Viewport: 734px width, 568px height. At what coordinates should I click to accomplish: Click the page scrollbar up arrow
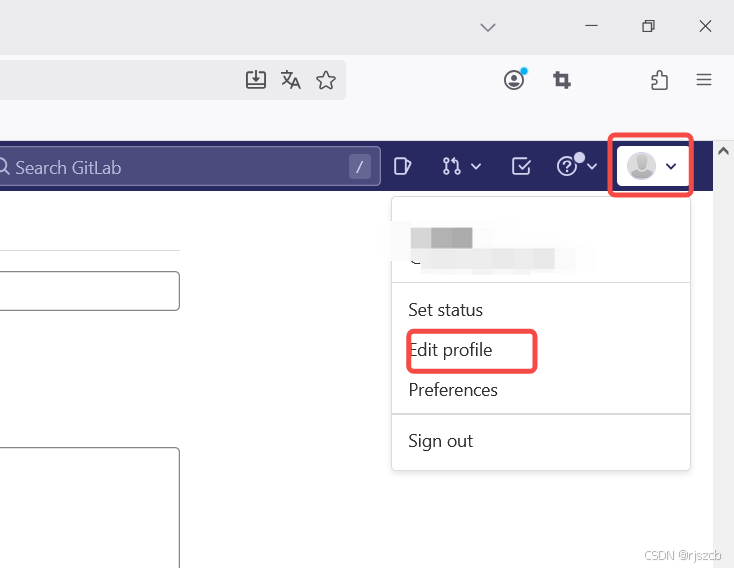(723, 151)
